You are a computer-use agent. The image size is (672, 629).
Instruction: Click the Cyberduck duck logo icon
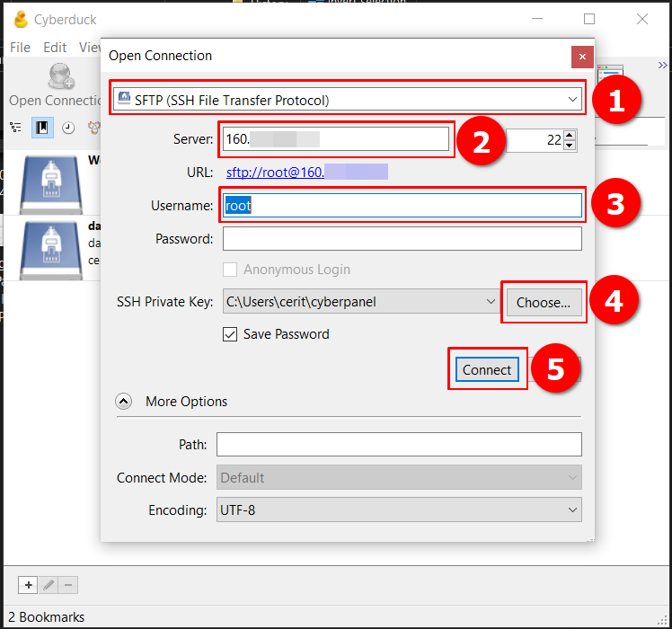click(x=21, y=19)
